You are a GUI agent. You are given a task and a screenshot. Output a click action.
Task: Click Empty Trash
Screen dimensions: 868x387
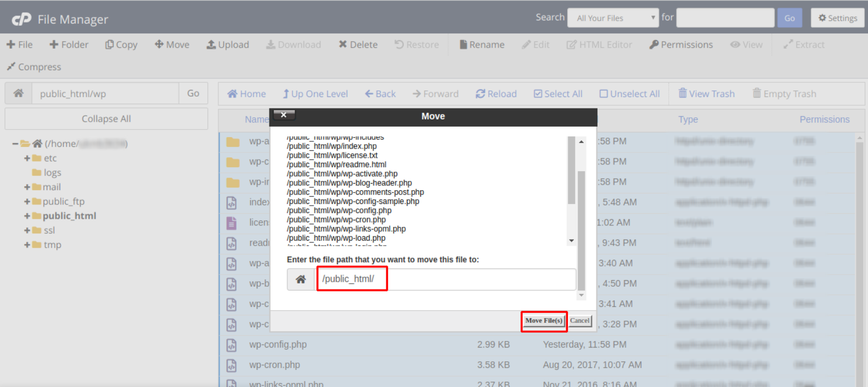[x=785, y=94]
